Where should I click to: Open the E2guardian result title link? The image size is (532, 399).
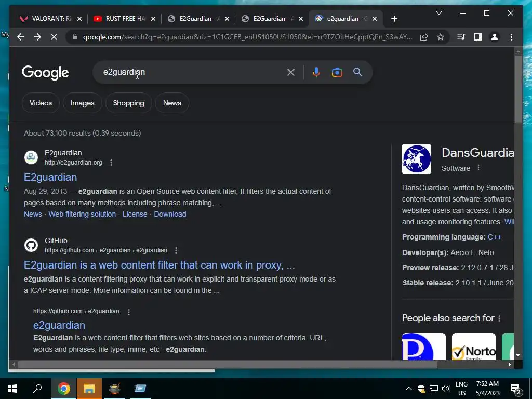point(50,177)
